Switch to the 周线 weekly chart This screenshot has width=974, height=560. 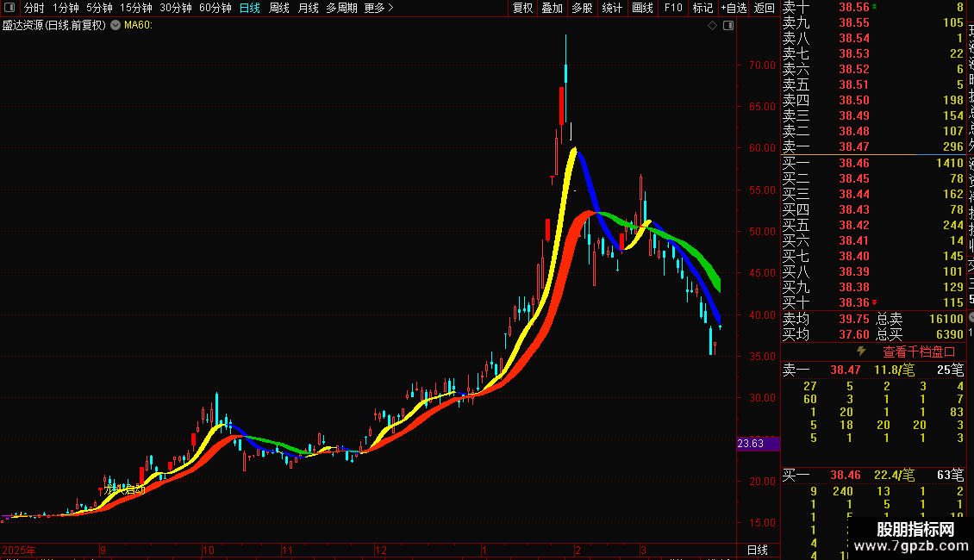[279, 8]
